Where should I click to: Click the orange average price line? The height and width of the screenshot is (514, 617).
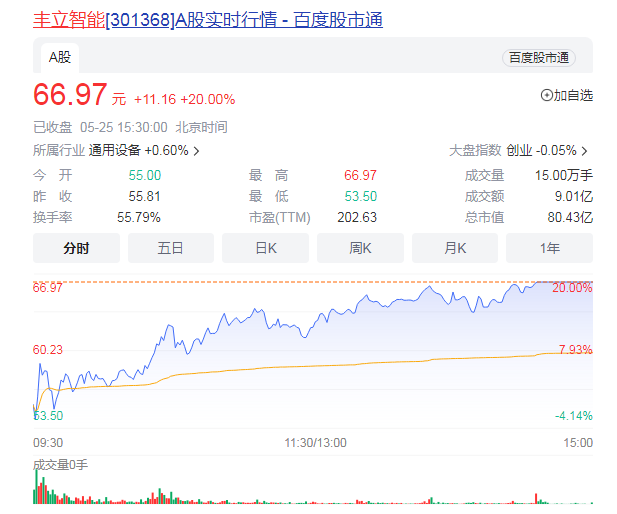(x=300, y=368)
